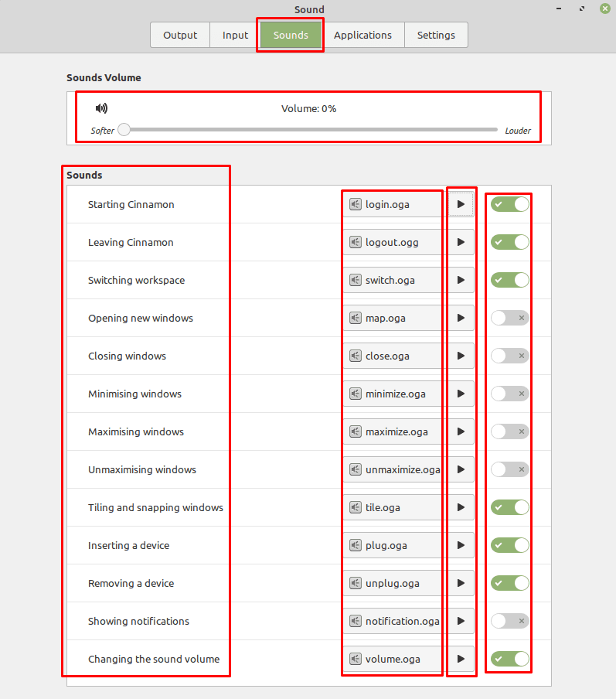Image resolution: width=616 pixels, height=699 pixels.
Task: Play the map.oga sound preview
Action: point(461,318)
